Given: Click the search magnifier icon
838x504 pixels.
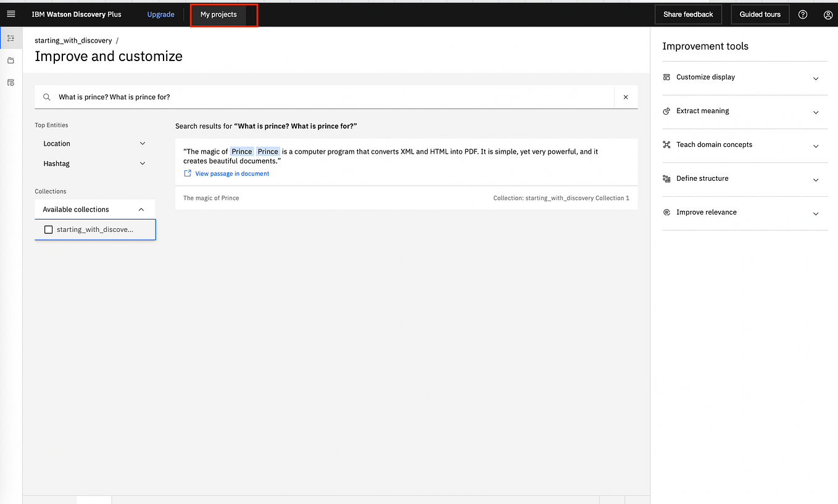Looking at the screenshot, I should coord(47,97).
